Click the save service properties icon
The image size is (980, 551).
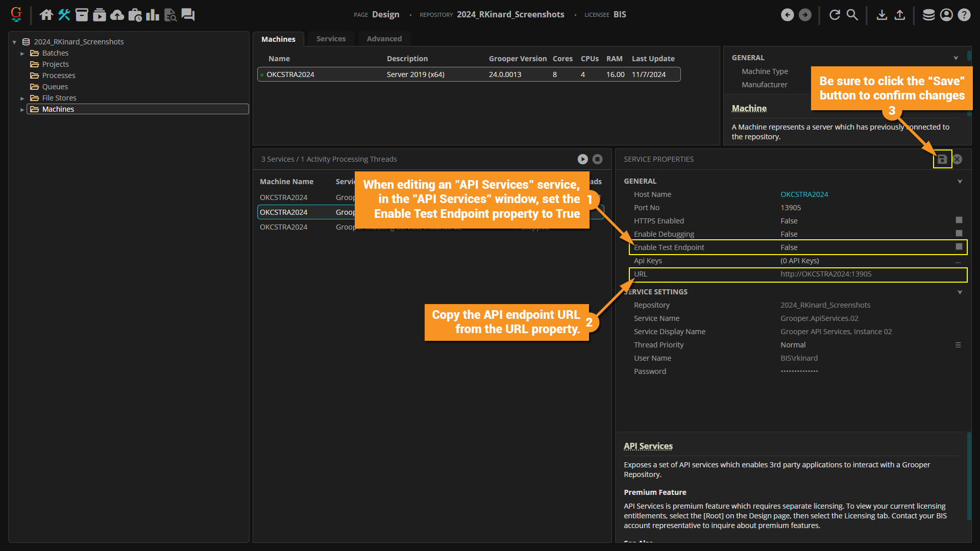point(942,159)
